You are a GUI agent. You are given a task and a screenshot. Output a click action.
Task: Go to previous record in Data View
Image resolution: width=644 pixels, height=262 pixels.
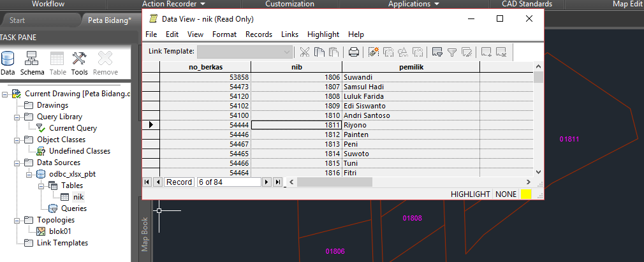pyautogui.click(x=157, y=182)
